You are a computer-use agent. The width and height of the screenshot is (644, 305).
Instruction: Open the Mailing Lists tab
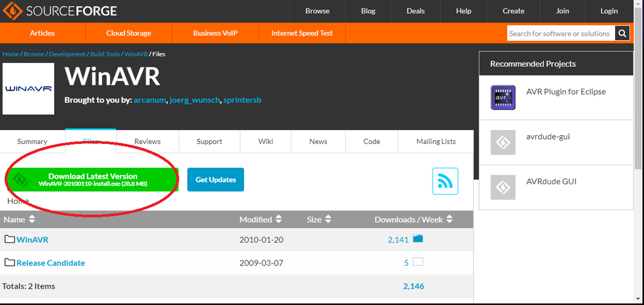[x=436, y=141]
